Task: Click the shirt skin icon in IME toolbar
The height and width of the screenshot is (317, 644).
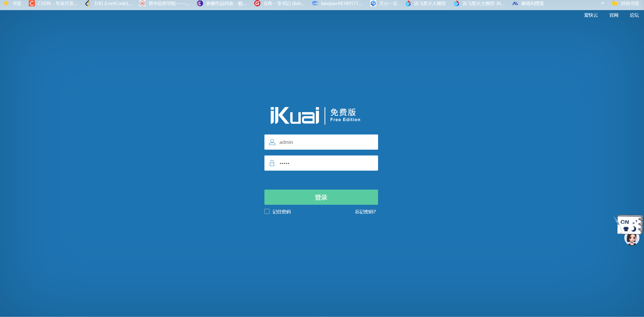Action: 626,229
